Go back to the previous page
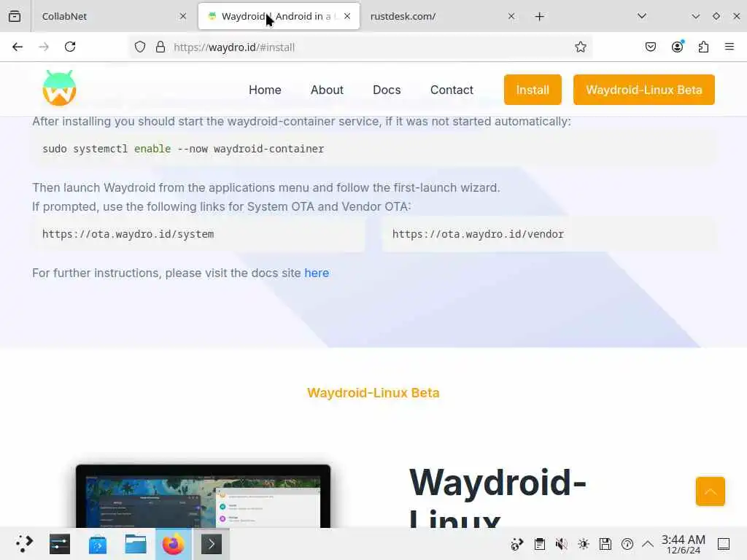747x560 pixels. point(18,47)
